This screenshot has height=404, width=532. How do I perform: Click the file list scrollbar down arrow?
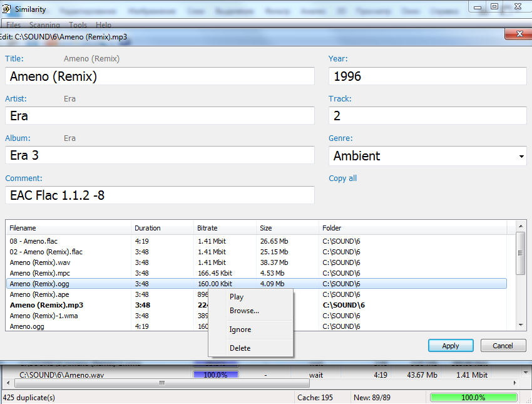click(x=521, y=325)
